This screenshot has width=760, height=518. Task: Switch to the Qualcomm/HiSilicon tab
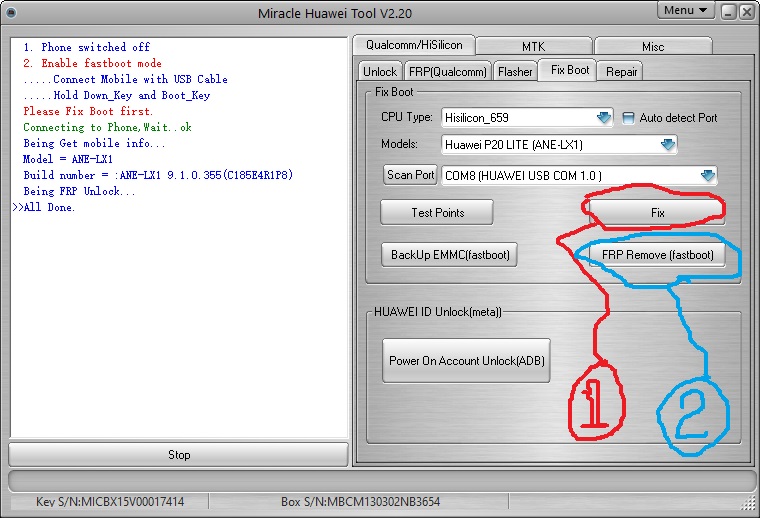(x=414, y=45)
